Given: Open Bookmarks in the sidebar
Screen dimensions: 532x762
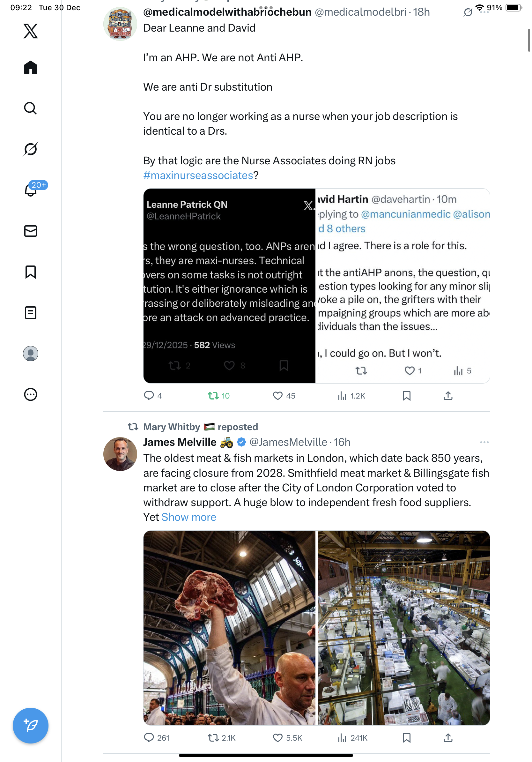Looking at the screenshot, I should (x=31, y=272).
